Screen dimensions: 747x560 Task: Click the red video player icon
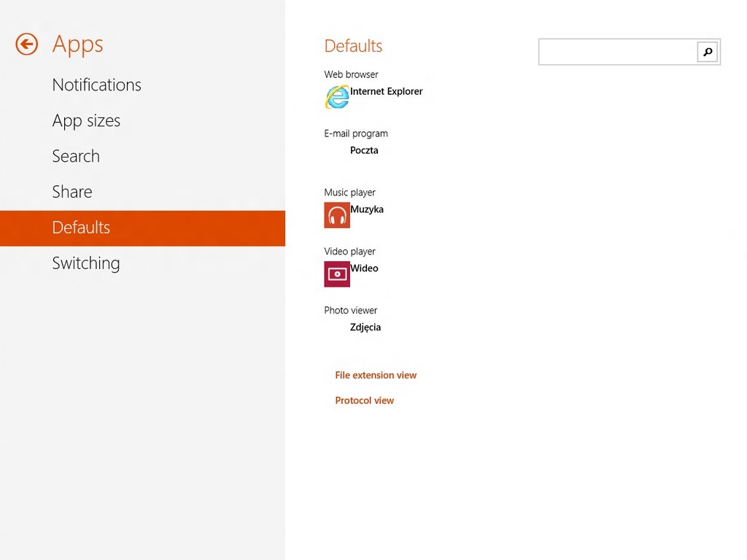[336, 274]
